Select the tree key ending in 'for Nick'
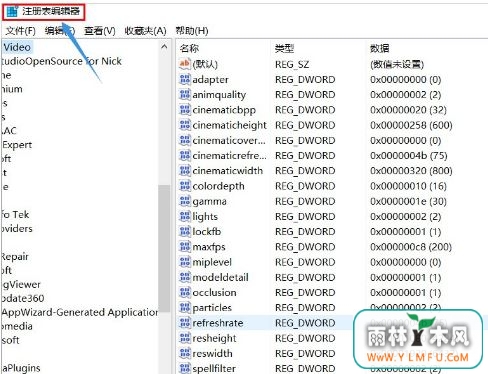The width and height of the screenshot is (488, 374). point(61,61)
